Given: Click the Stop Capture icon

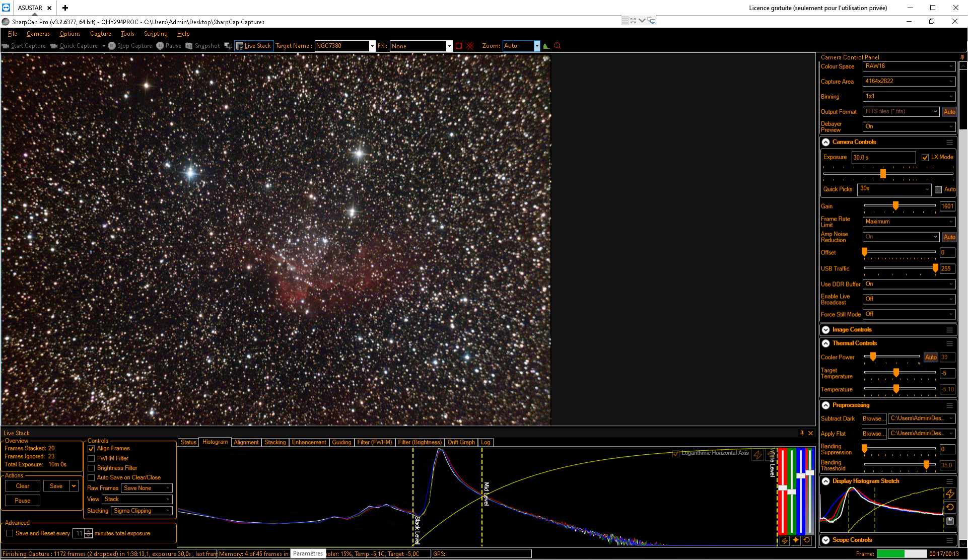Looking at the screenshot, I should [112, 46].
